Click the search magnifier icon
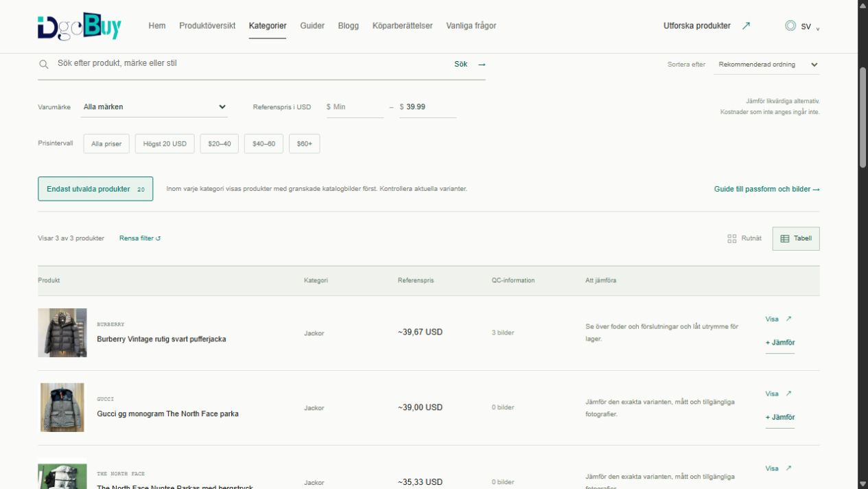Screen dimensions: 868x489 (x=44, y=64)
